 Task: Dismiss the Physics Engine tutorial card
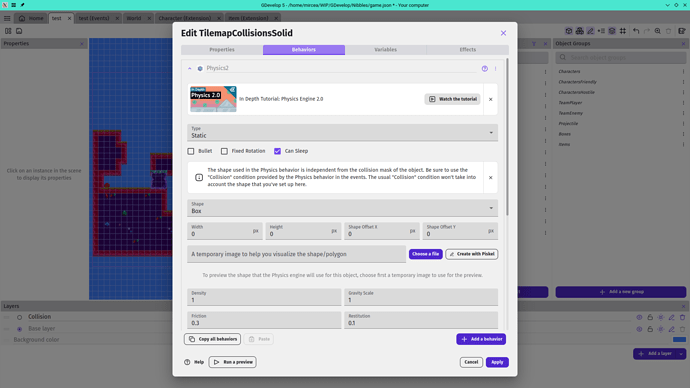click(491, 99)
